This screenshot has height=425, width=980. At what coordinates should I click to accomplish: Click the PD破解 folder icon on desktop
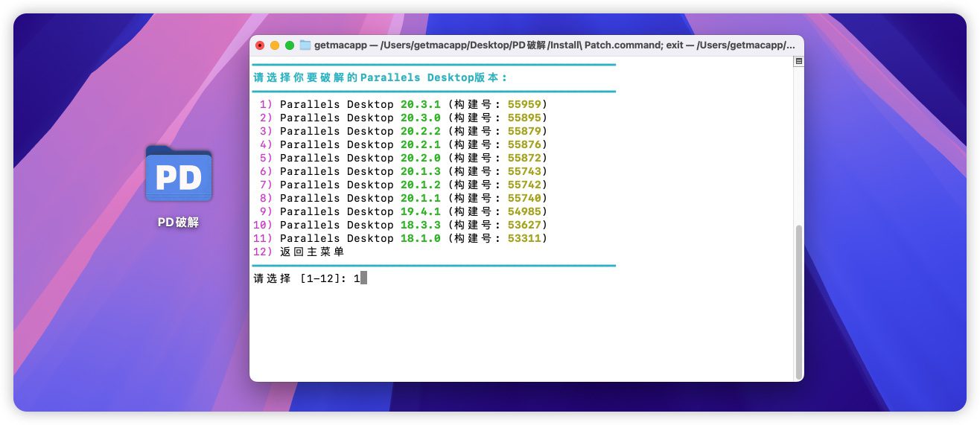pos(179,176)
